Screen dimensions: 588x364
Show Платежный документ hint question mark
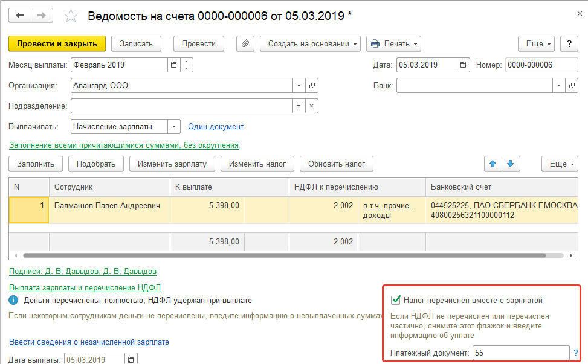pos(576,353)
